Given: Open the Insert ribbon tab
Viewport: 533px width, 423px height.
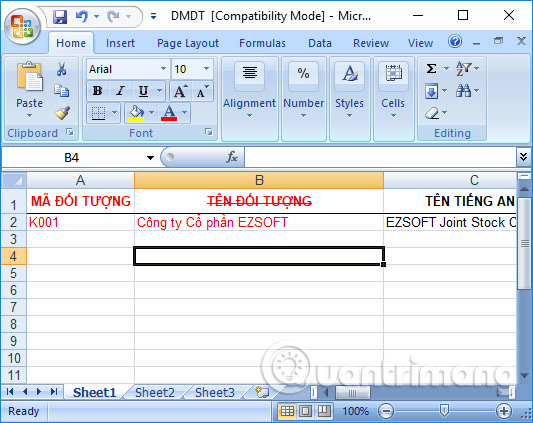Looking at the screenshot, I should pyautogui.click(x=120, y=43).
